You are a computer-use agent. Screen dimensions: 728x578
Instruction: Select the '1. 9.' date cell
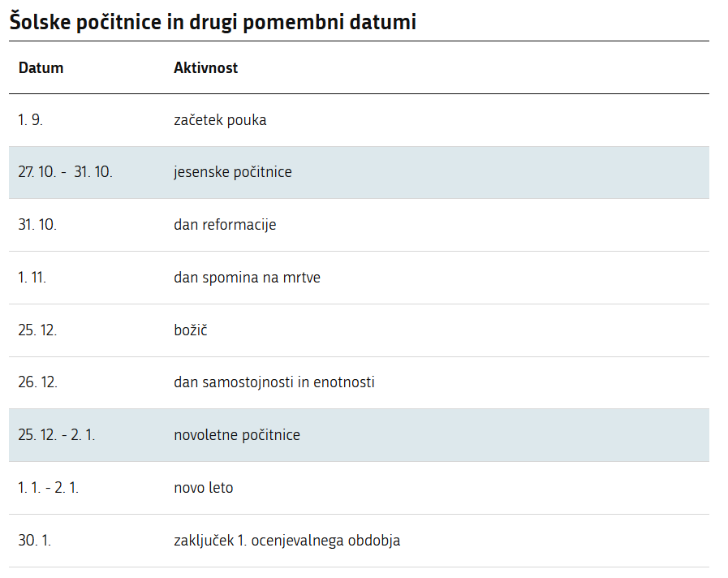(x=30, y=120)
